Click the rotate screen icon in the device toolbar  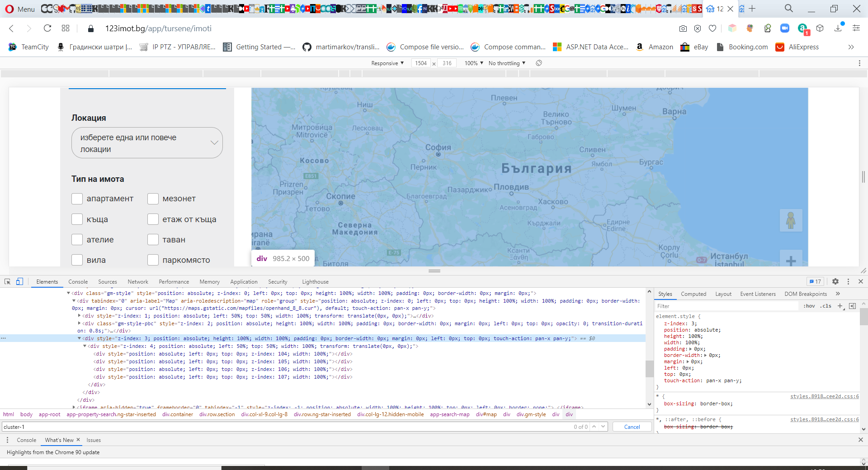[x=538, y=63]
